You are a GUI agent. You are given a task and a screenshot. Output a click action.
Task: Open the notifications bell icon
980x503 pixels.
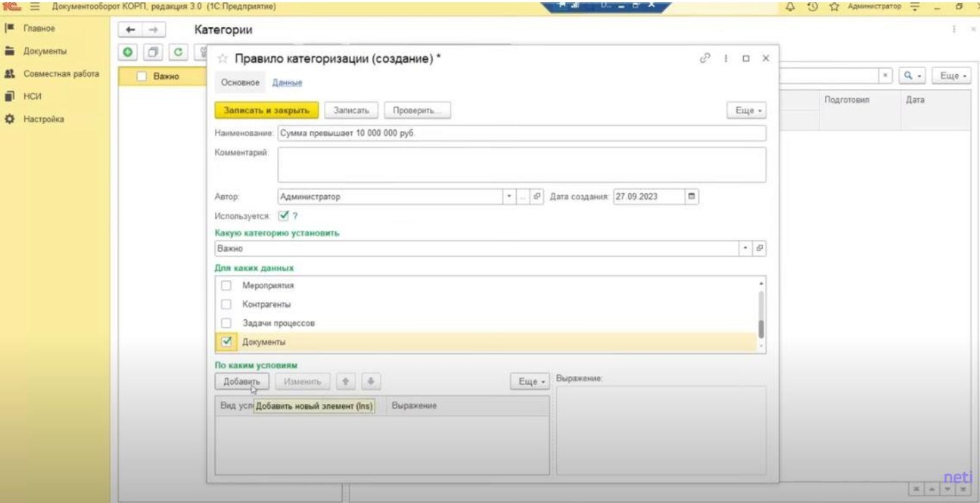(x=791, y=7)
